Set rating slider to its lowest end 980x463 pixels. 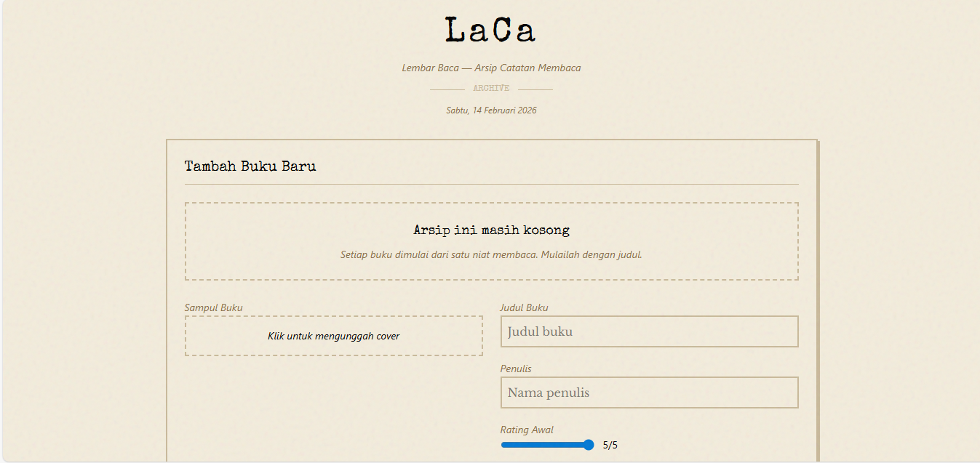(x=503, y=445)
